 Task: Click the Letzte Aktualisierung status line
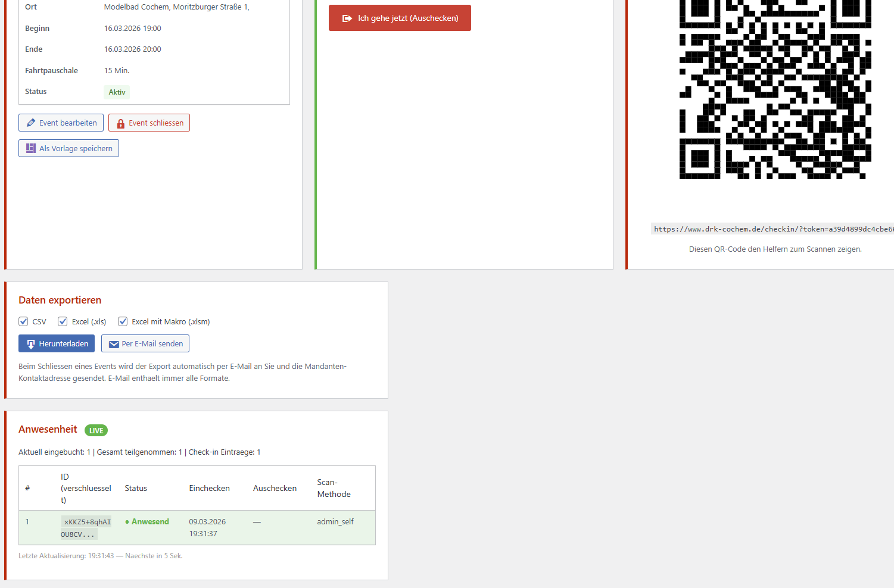tap(101, 556)
